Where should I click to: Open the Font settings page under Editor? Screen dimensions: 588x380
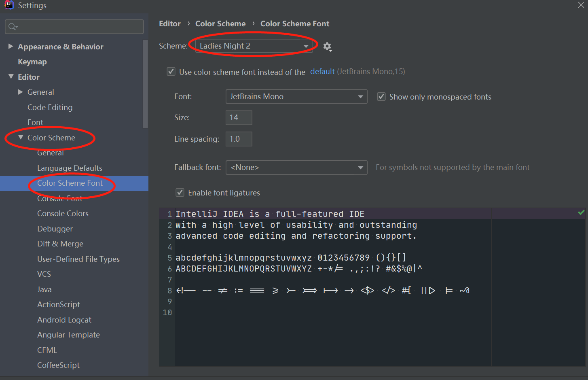click(x=35, y=122)
